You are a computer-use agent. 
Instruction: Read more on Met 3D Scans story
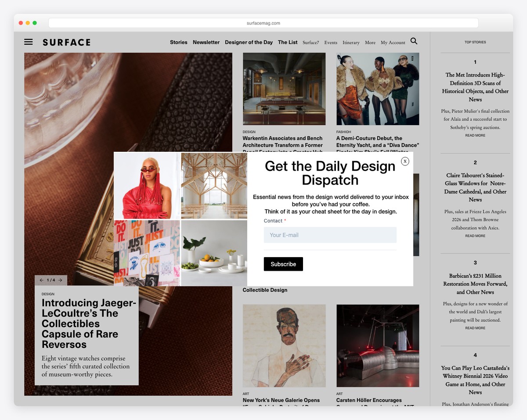coord(475,135)
